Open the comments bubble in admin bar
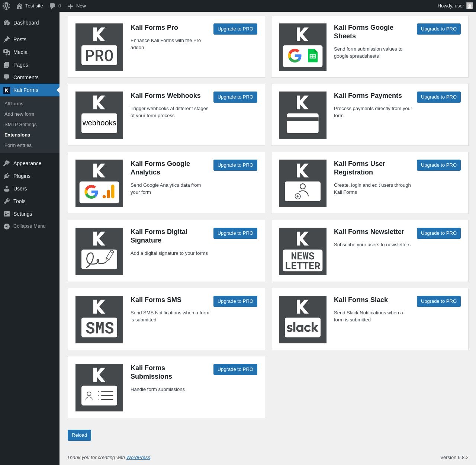The width and height of the screenshot is (476, 465). coord(55,6)
